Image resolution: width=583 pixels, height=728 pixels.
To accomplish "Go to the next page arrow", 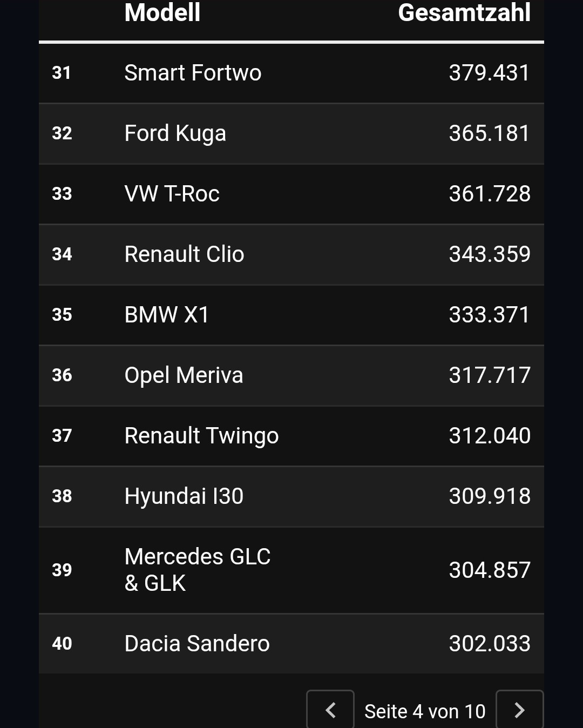I will 519,710.
